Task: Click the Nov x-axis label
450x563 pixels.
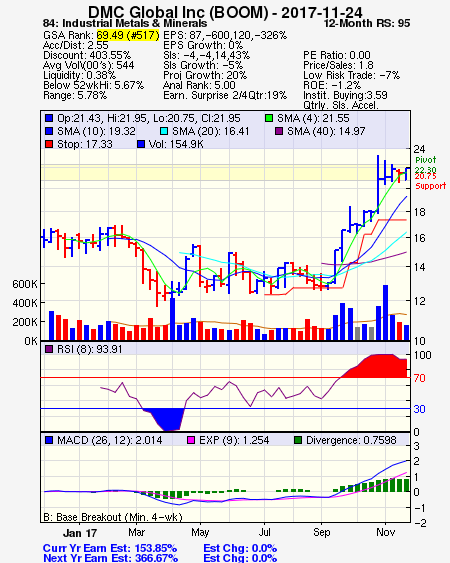Action: [x=386, y=532]
